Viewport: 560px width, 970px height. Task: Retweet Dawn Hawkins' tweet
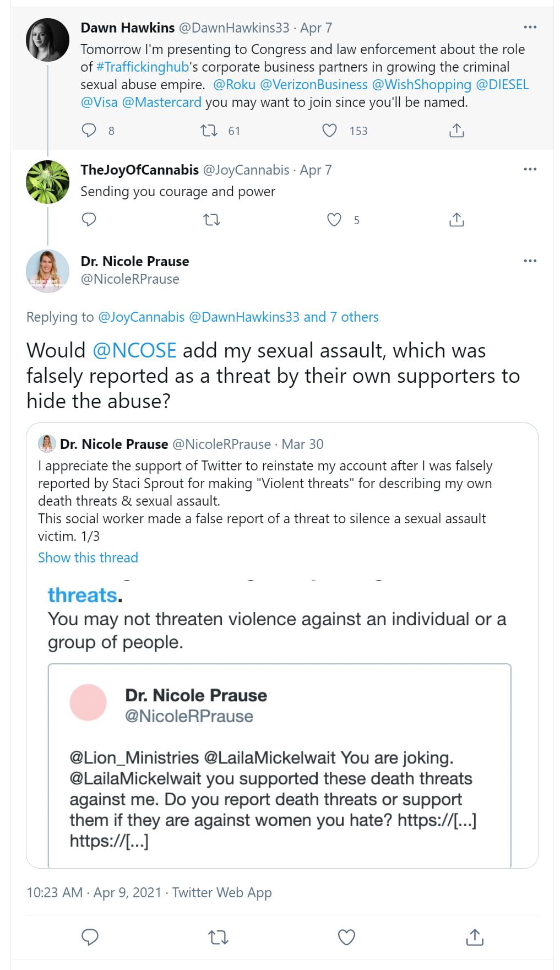(x=209, y=131)
